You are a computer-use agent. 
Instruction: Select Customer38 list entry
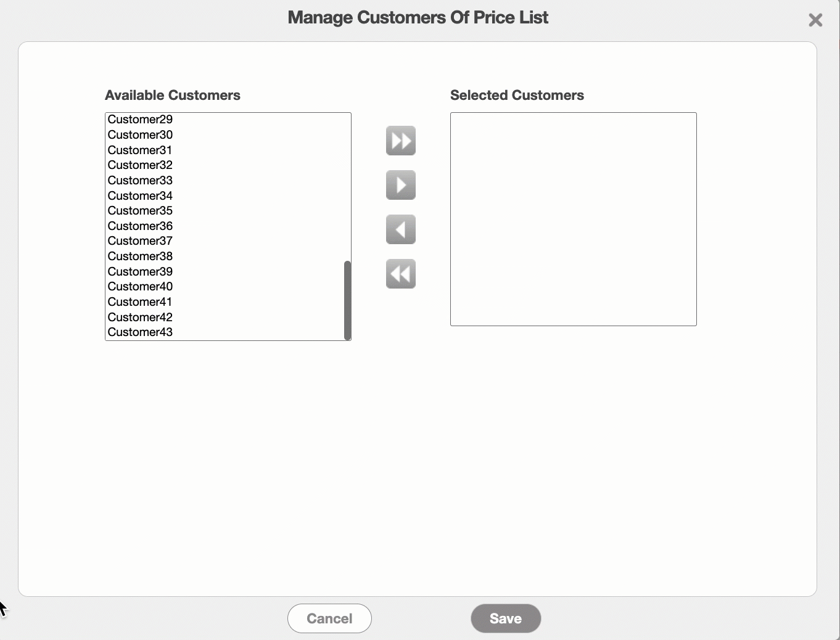point(140,256)
